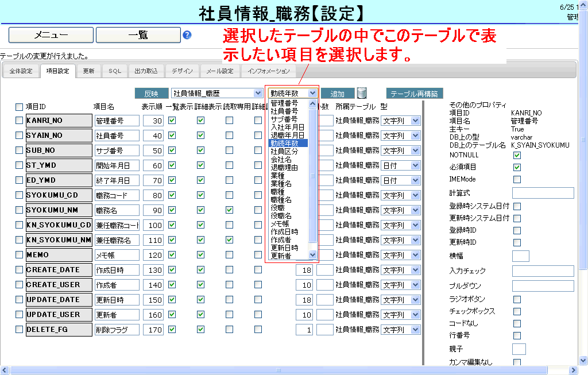Expand the 社員情報_職歴 table dropdown
Image resolution: width=588 pixels, height=375 pixels.
[258, 93]
